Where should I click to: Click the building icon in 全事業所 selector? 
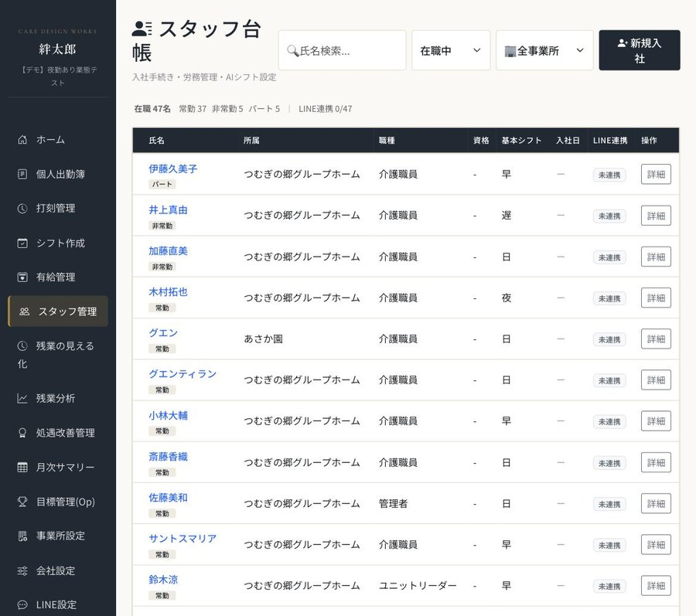pyautogui.click(x=510, y=51)
